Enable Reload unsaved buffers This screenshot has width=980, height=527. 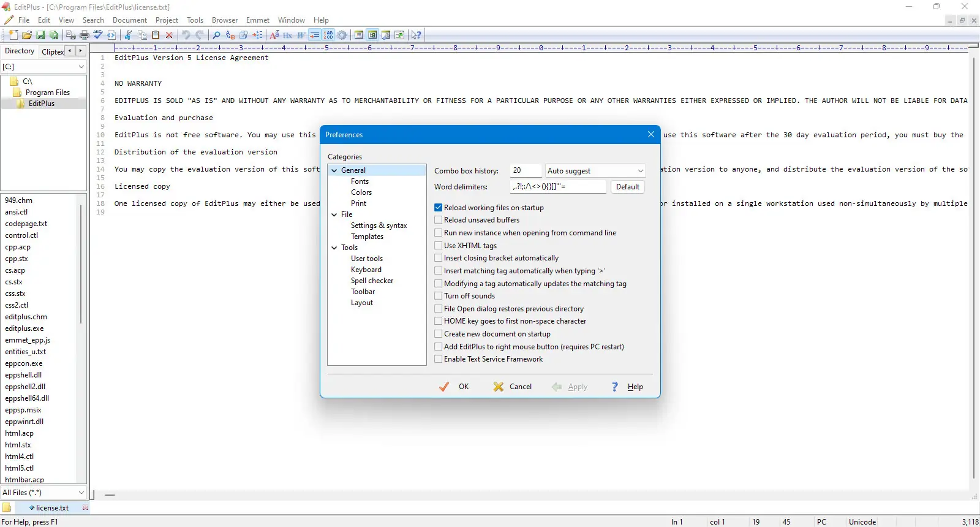[x=438, y=220]
